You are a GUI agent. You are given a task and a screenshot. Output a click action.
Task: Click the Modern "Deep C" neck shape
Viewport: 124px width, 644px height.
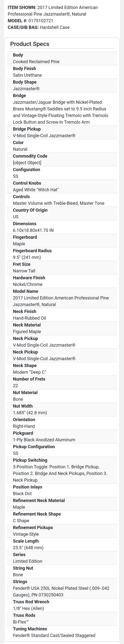[30, 372]
